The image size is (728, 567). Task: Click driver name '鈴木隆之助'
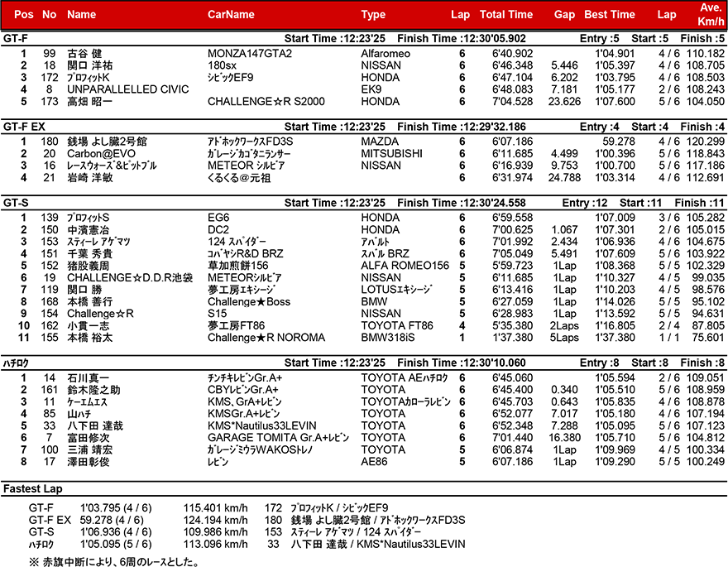point(93,390)
